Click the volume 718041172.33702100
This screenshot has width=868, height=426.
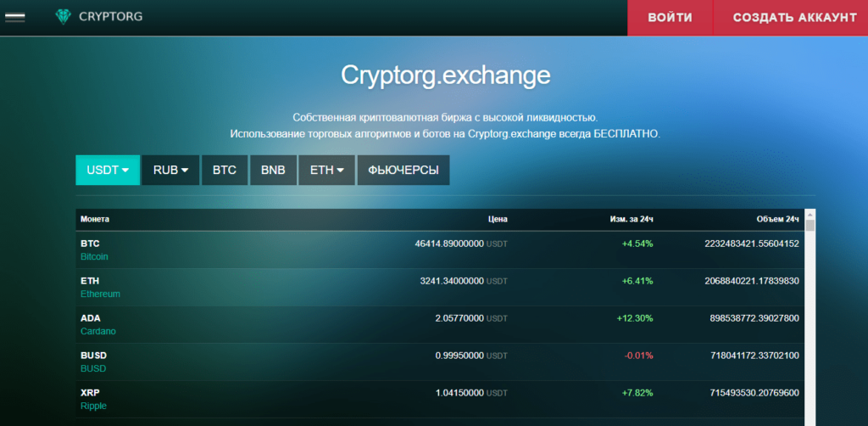(x=754, y=355)
